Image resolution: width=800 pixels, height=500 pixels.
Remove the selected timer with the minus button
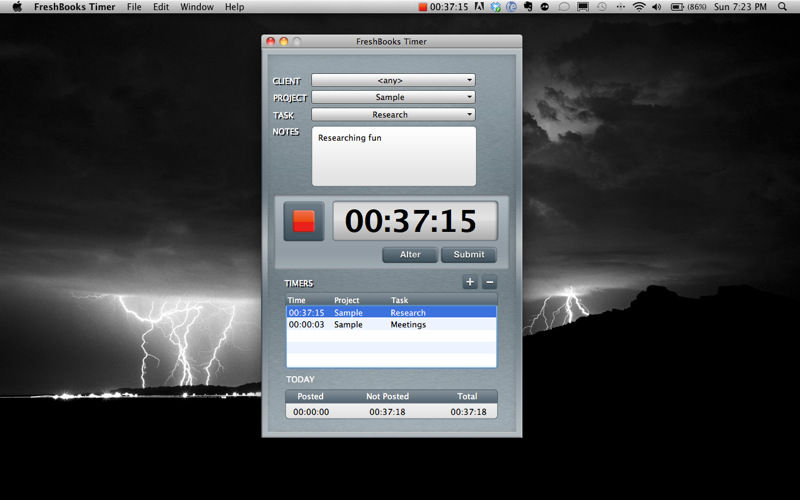(489, 282)
